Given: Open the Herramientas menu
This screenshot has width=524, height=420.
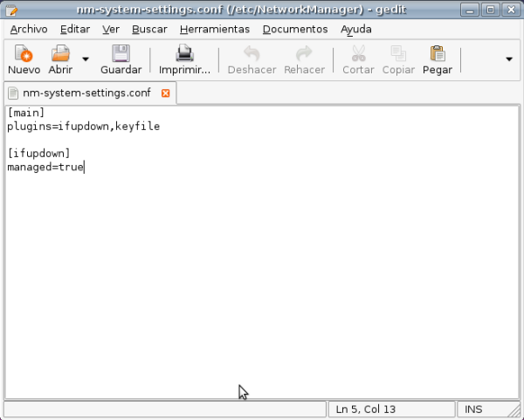Looking at the screenshot, I should tap(216, 29).
